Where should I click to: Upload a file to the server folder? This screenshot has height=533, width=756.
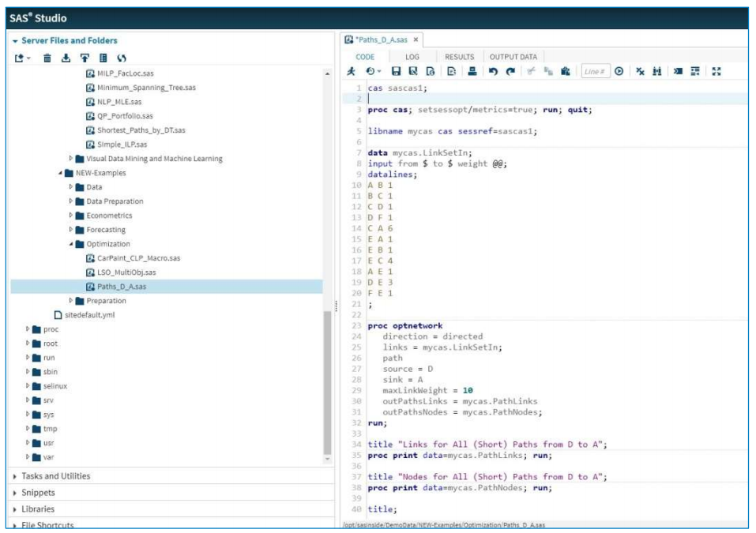coord(85,58)
